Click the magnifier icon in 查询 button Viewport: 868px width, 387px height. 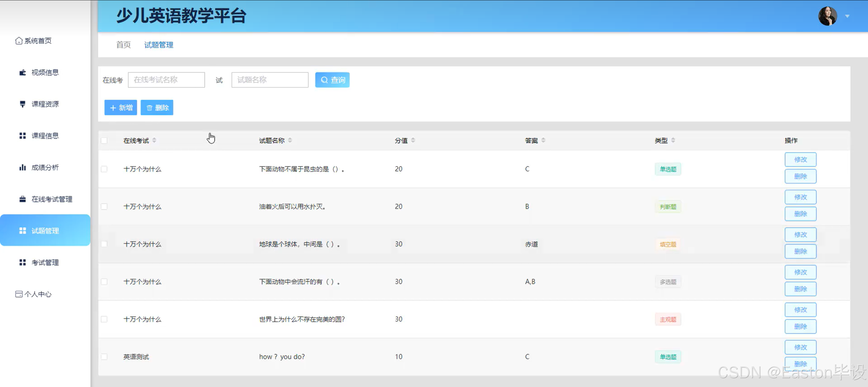click(x=324, y=80)
